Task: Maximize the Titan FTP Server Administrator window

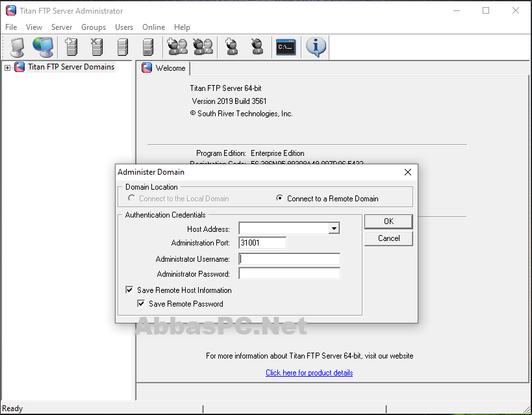Action: (x=486, y=10)
